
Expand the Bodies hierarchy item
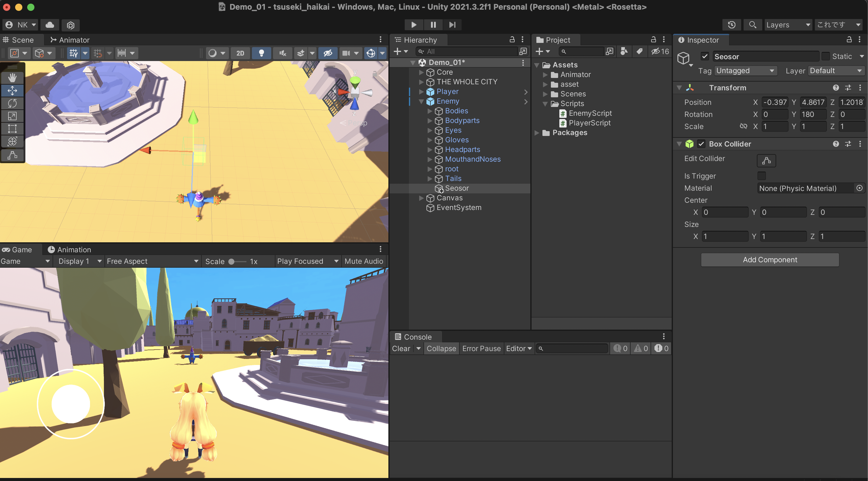429,111
